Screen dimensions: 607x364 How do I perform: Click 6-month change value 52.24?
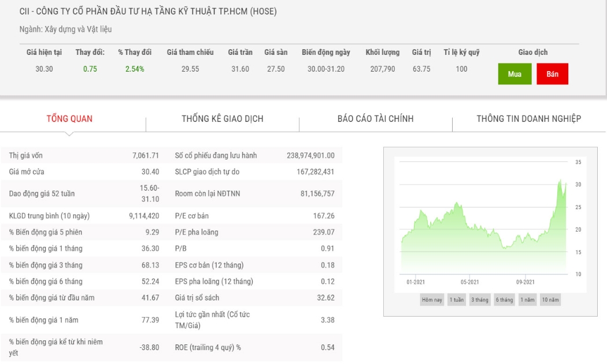coord(150,281)
